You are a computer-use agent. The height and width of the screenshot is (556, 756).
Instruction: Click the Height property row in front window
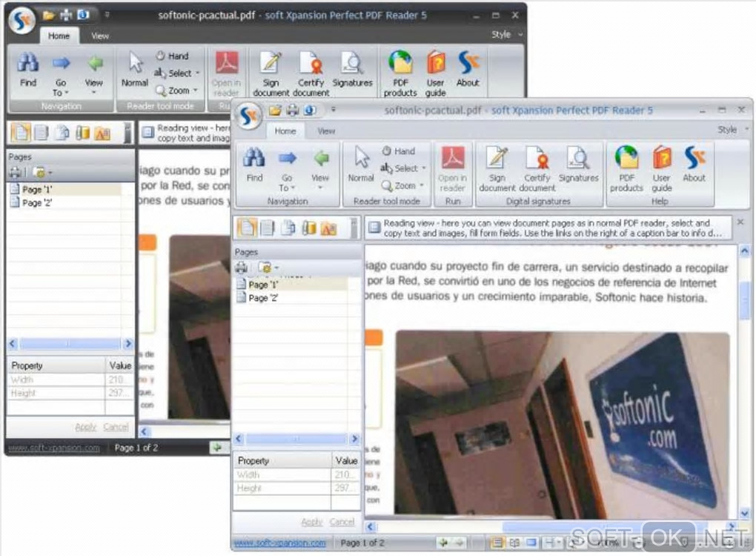click(296, 488)
